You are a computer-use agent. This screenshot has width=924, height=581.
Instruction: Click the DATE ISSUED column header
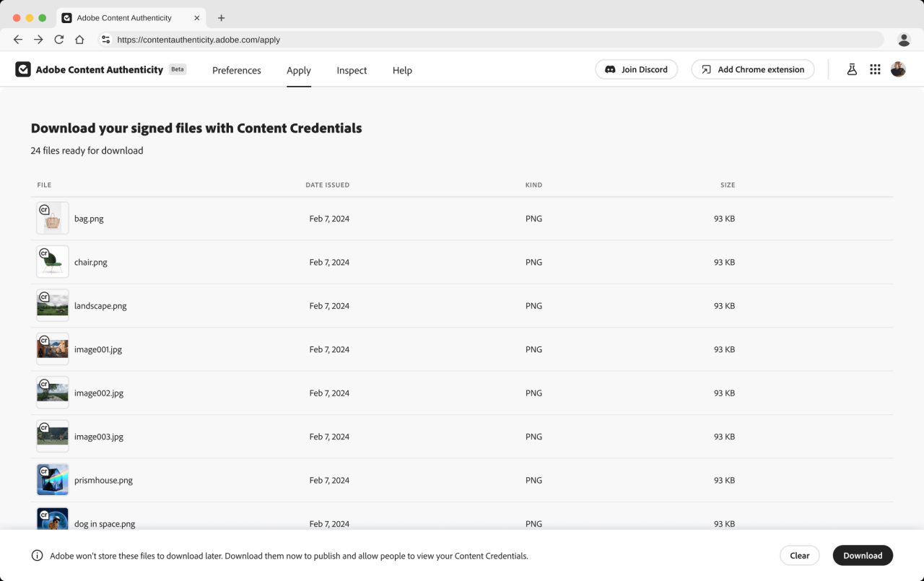pos(328,185)
